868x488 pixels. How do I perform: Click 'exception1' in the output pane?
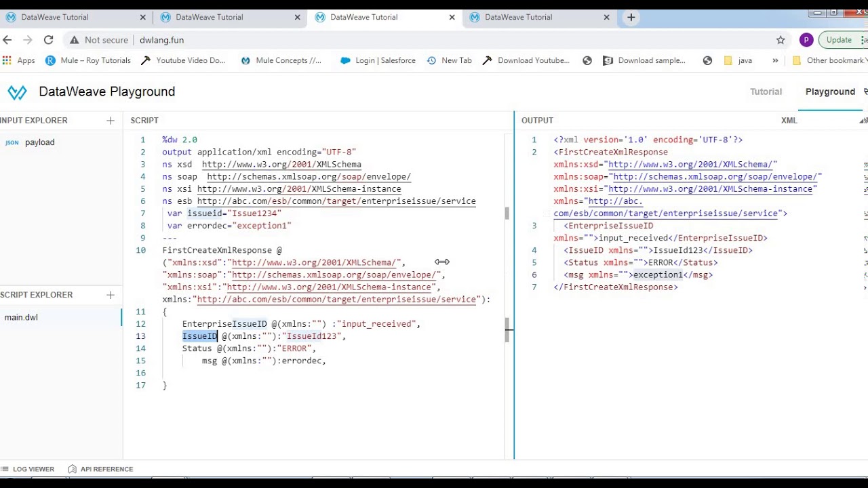(658, 275)
